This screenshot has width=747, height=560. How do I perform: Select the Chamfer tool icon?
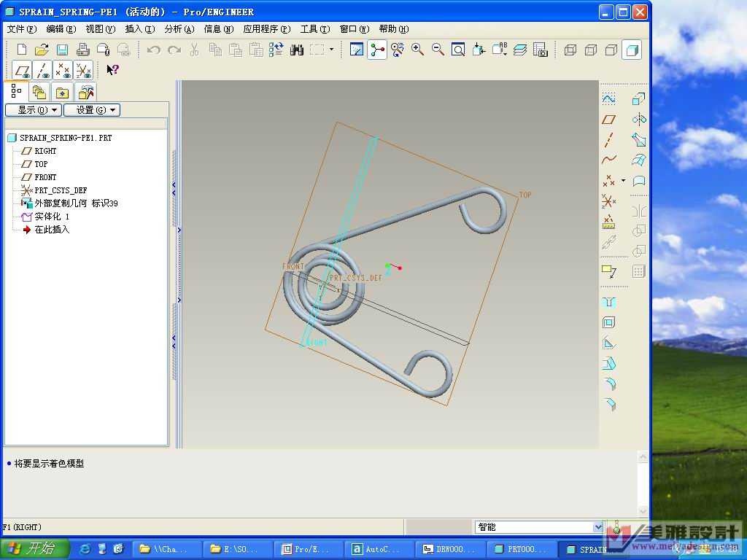[609, 404]
